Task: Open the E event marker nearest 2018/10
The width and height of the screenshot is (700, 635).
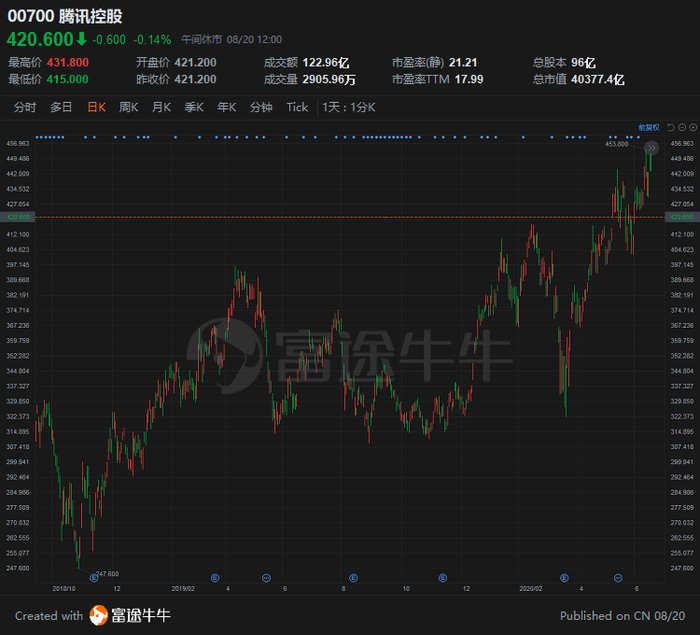Action: click(x=94, y=578)
